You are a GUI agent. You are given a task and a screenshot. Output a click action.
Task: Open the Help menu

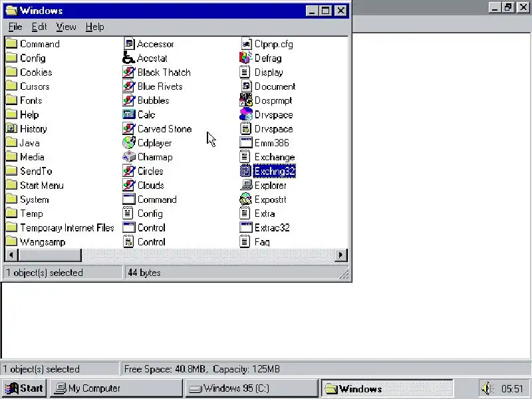[94, 27]
